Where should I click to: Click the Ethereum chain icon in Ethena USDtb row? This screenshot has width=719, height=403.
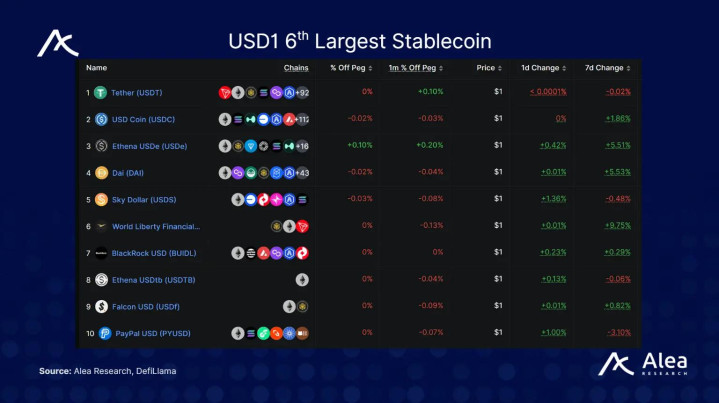tap(302, 280)
